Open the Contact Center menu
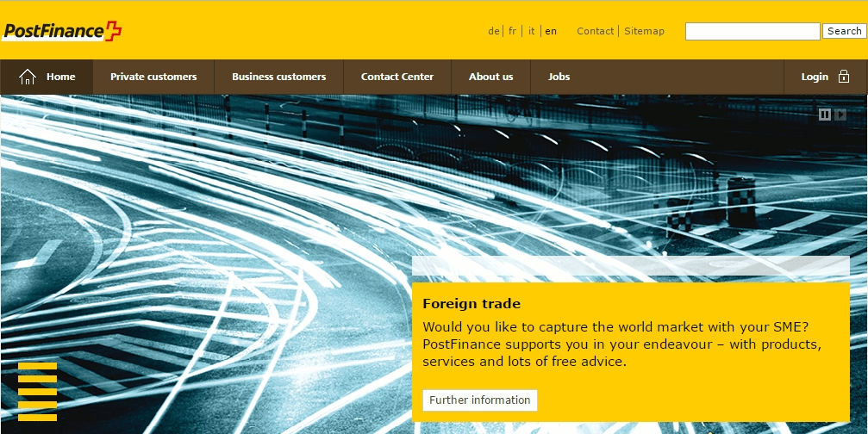This screenshot has height=434, width=868. click(x=397, y=77)
